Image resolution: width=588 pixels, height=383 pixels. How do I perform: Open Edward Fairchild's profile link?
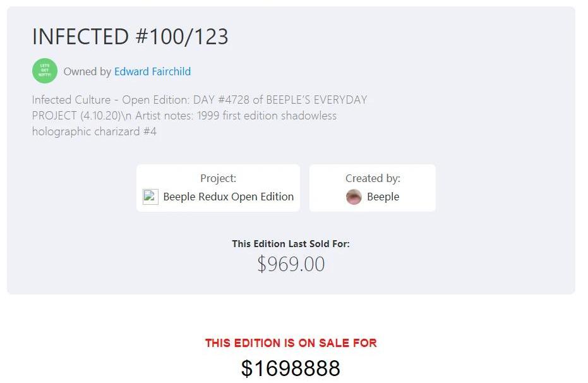(152, 71)
